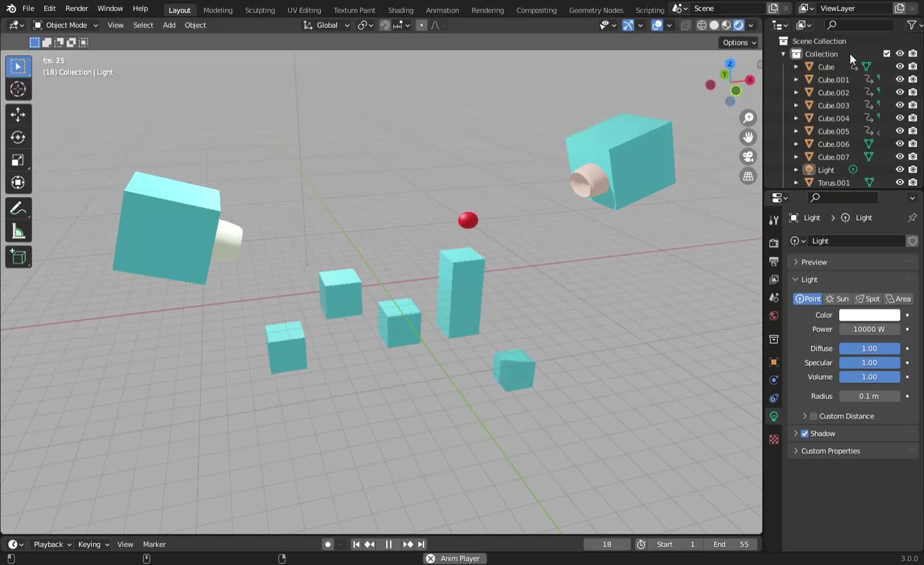Viewport: 924px width, 565px height.
Task: Enable the Custom Distance checkbox
Action: (x=814, y=416)
